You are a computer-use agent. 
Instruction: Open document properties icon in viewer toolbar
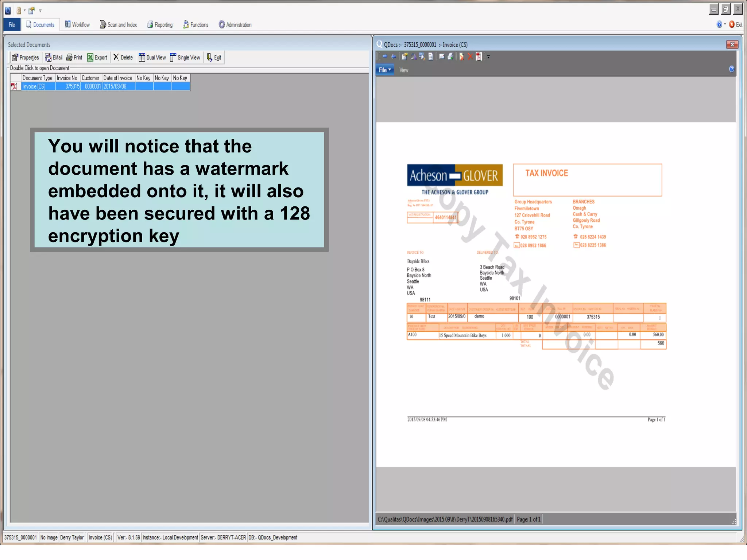(x=405, y=57)
